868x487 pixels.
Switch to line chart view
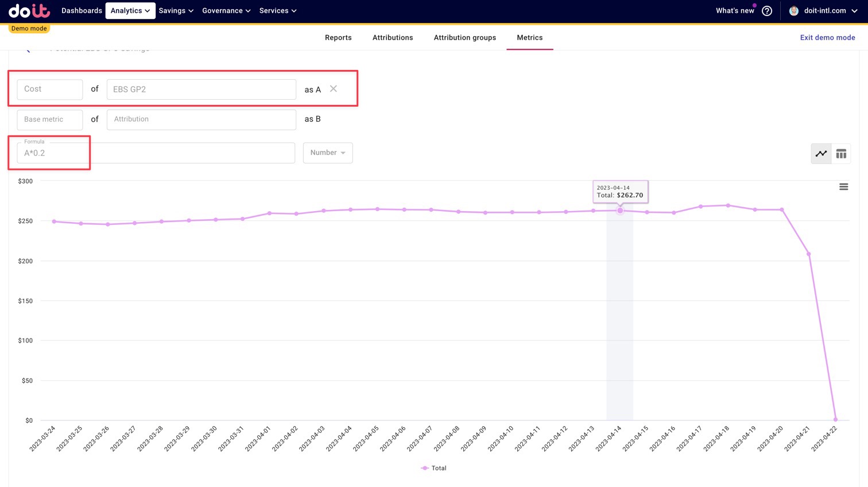821,154
